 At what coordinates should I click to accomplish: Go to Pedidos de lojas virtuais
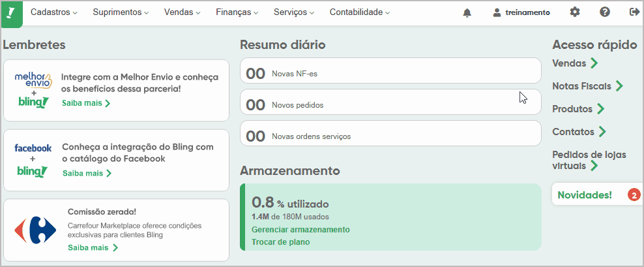pyautogui.click(x=589, y=161)
